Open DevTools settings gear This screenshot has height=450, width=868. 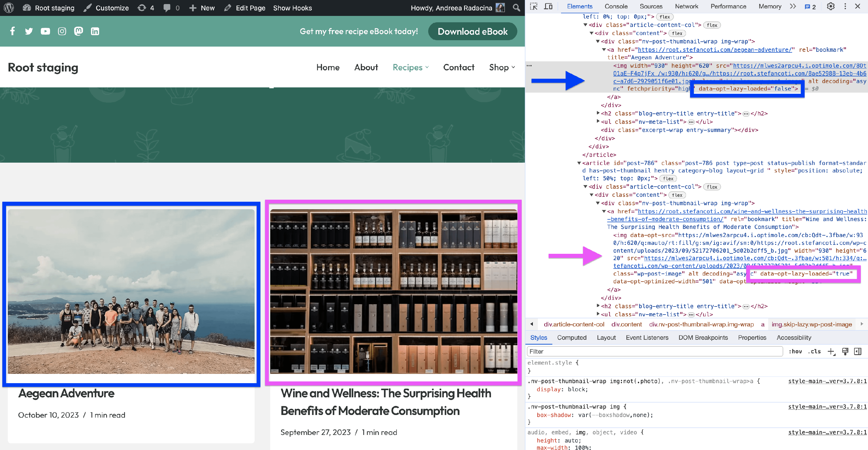tap(831, 6)
